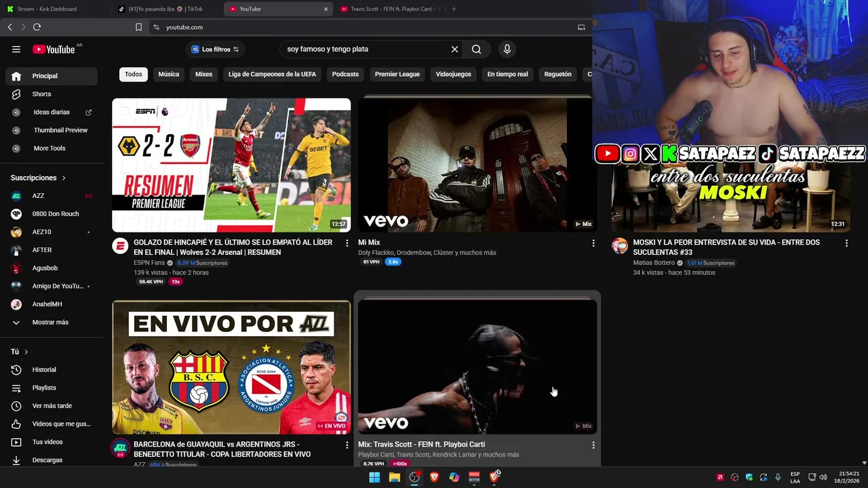Image resolution: width=868 pixels, height=488 pixels.
Task: Expand Mostrar más subscriptions
Action: [52, 323]
